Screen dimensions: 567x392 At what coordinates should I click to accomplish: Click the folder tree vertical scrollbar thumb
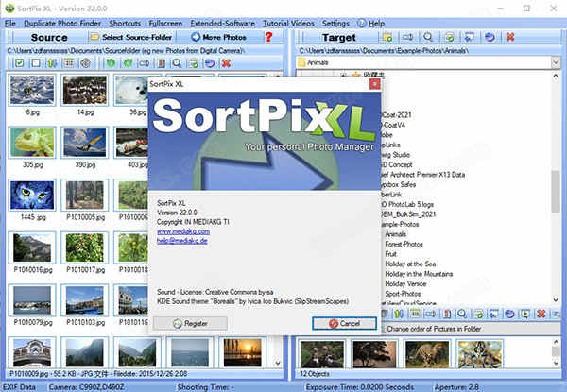tap(556, 192)
